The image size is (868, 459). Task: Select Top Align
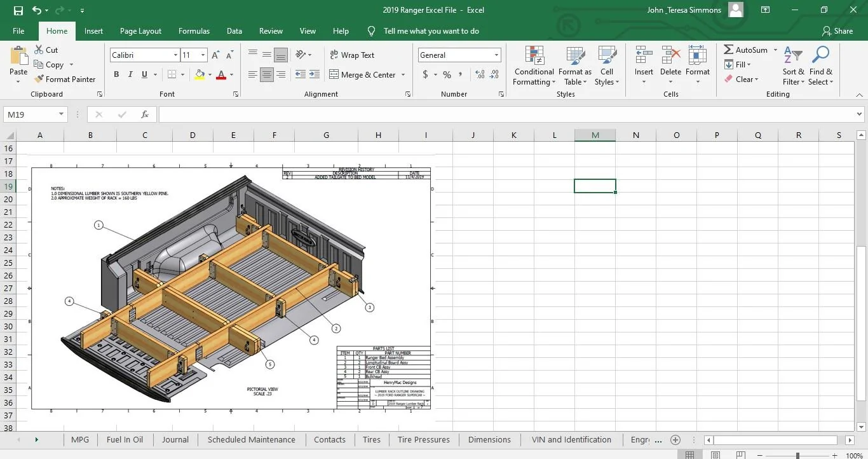(x=253, y=55)
